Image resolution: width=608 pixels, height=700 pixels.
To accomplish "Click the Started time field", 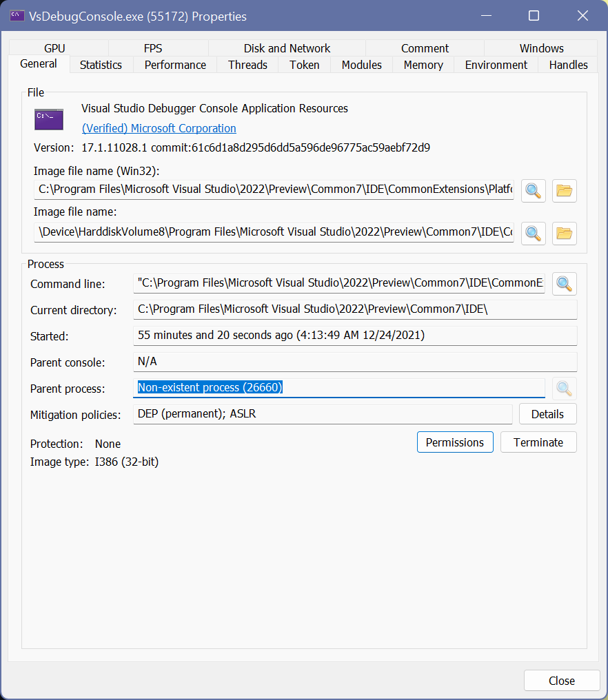I will (x=355, y=336).
